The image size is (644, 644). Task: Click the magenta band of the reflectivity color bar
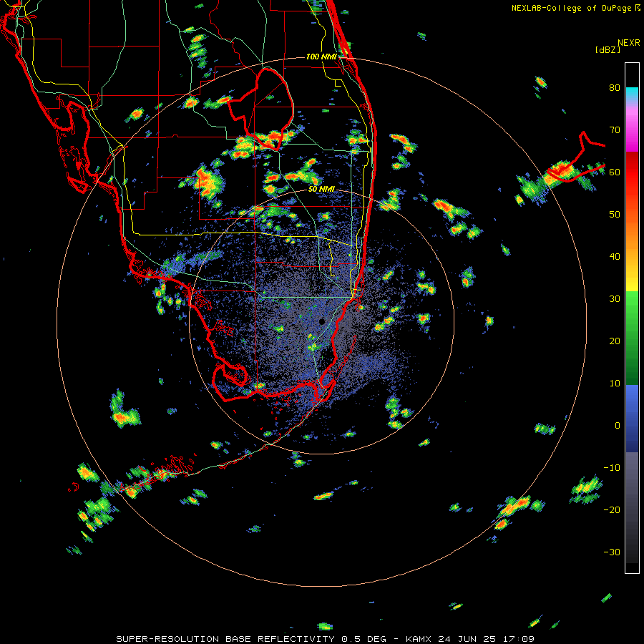[632, 132]
